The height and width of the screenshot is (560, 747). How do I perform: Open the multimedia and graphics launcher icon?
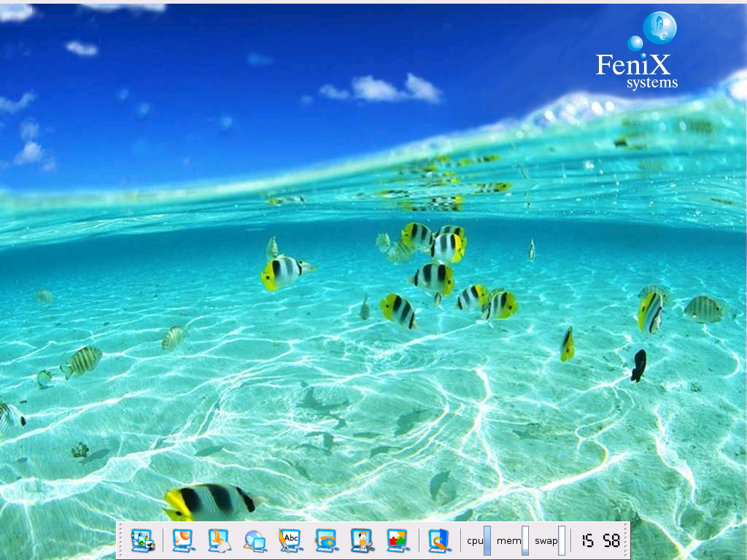click(x=142, y=540)
